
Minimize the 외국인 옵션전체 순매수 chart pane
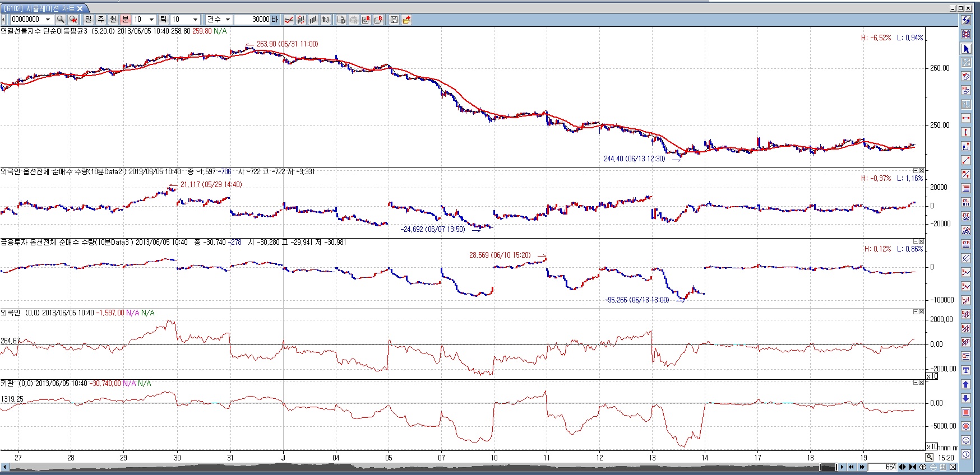click(x=916, y=171)
